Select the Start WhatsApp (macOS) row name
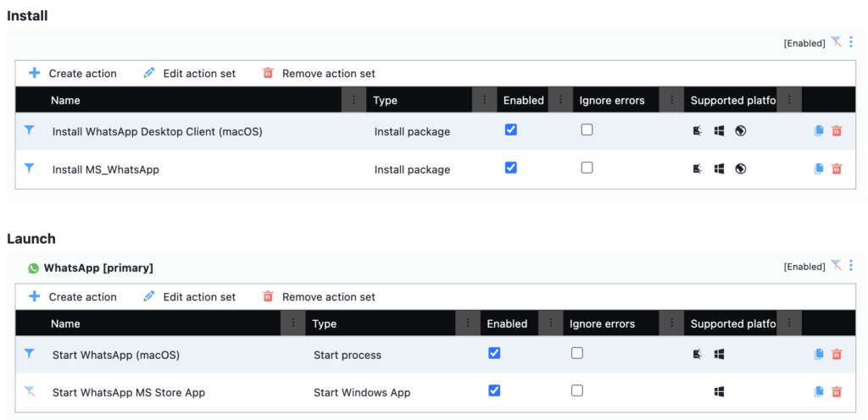This screenshot has width=868, height=420. point(116,355)
